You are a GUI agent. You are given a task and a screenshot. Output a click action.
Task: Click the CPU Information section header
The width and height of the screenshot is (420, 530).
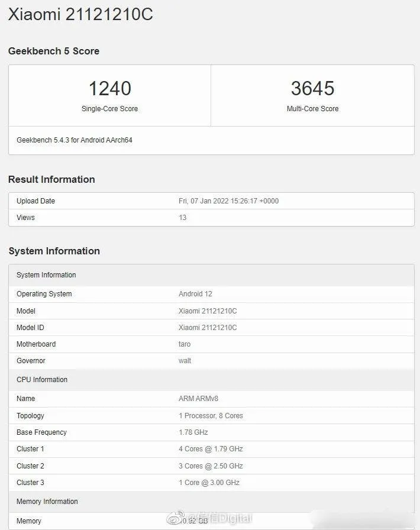(42, 380)
